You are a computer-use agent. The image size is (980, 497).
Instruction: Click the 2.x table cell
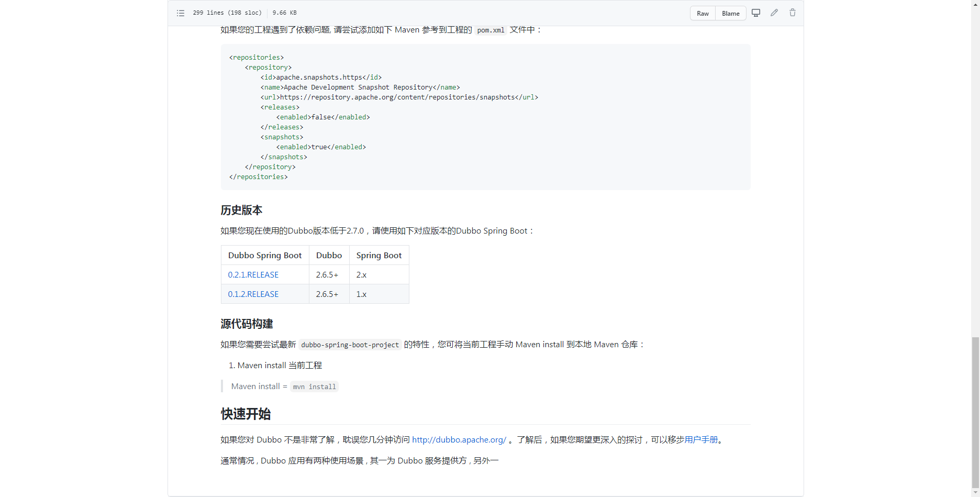[x=379, y=274]
